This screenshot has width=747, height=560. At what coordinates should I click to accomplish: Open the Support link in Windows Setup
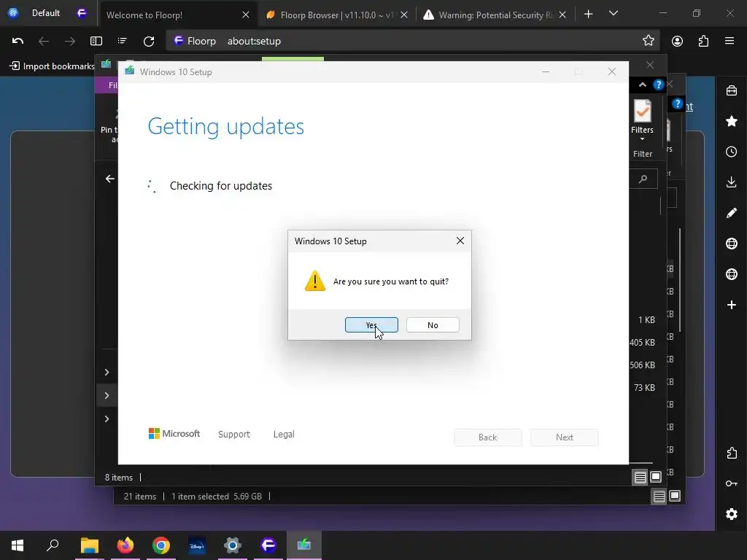[234, 435]
